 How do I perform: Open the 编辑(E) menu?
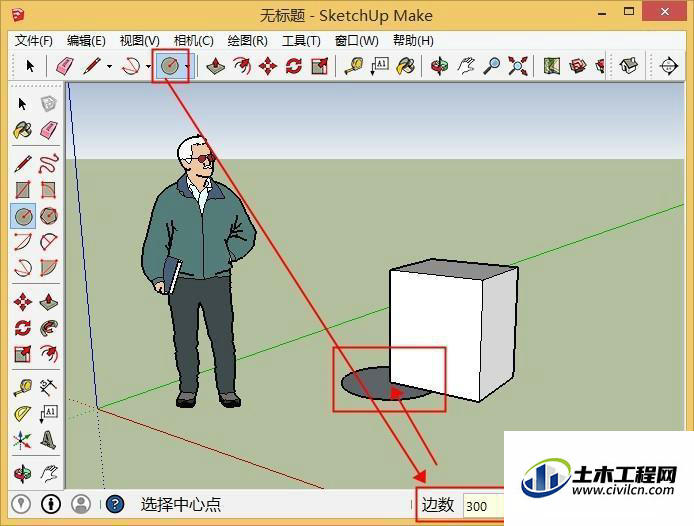point(86,41)
